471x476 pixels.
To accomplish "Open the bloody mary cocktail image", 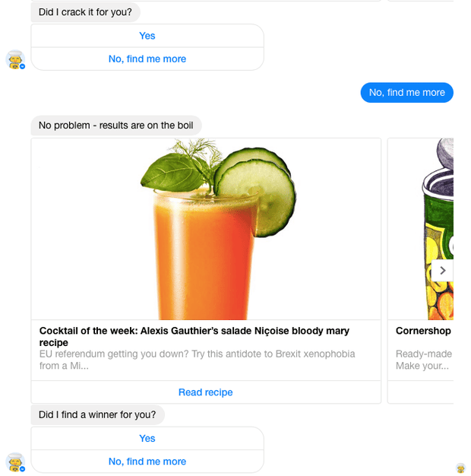I will click(206, 229).
